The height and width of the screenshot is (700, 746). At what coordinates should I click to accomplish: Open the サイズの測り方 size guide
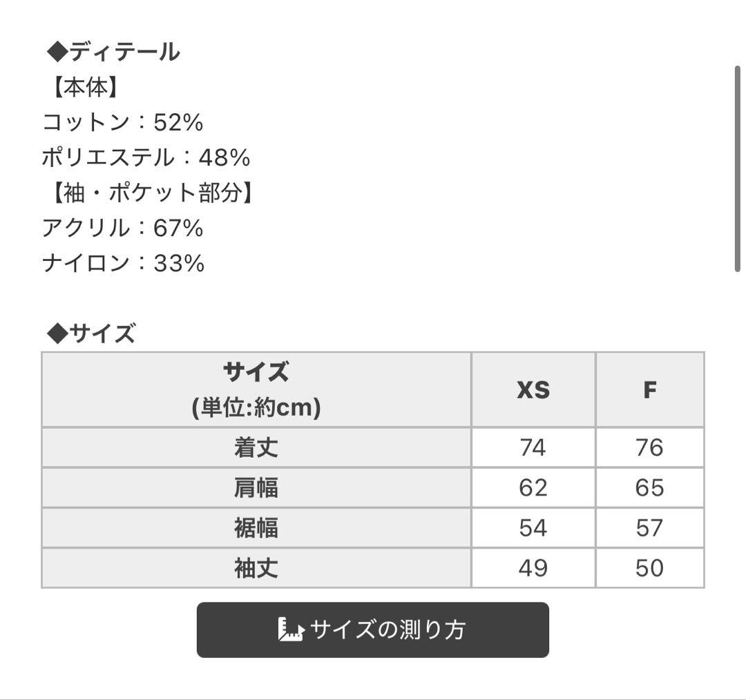(373, 630)
